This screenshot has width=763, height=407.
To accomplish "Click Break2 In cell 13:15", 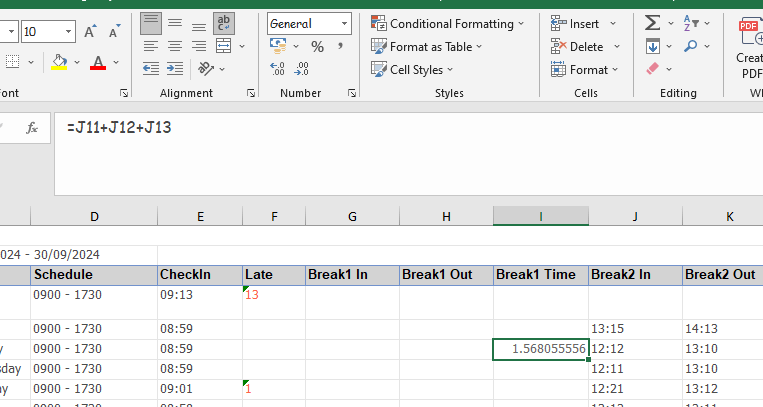I will coord(635,329).
